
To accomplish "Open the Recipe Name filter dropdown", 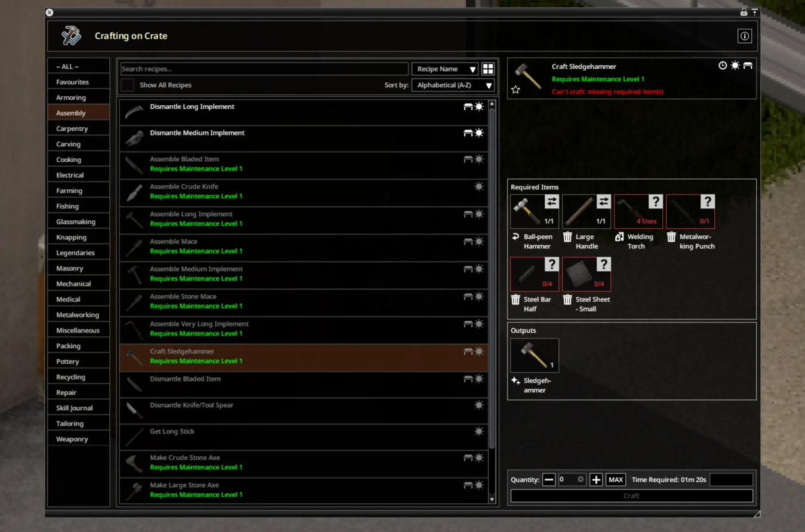I will [445, 69].
